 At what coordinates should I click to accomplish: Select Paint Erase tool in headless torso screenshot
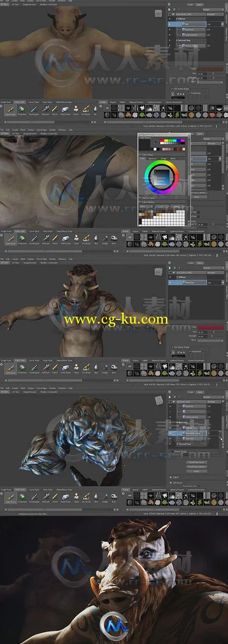point(65,110)
